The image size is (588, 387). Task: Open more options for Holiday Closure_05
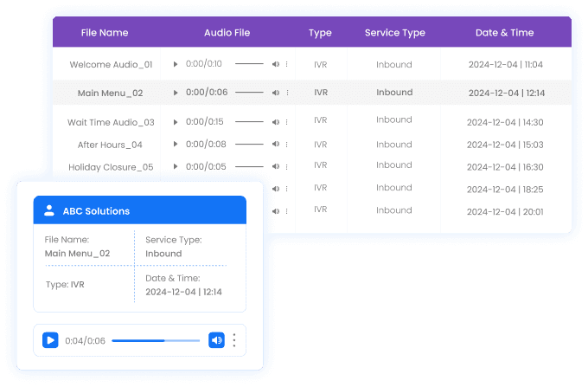[x=287, y=166]
